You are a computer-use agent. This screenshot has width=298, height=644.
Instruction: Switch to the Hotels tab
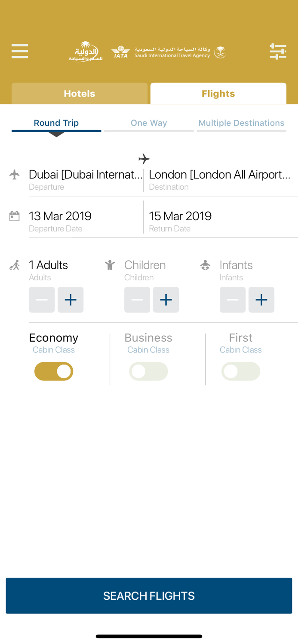point(80,94)
